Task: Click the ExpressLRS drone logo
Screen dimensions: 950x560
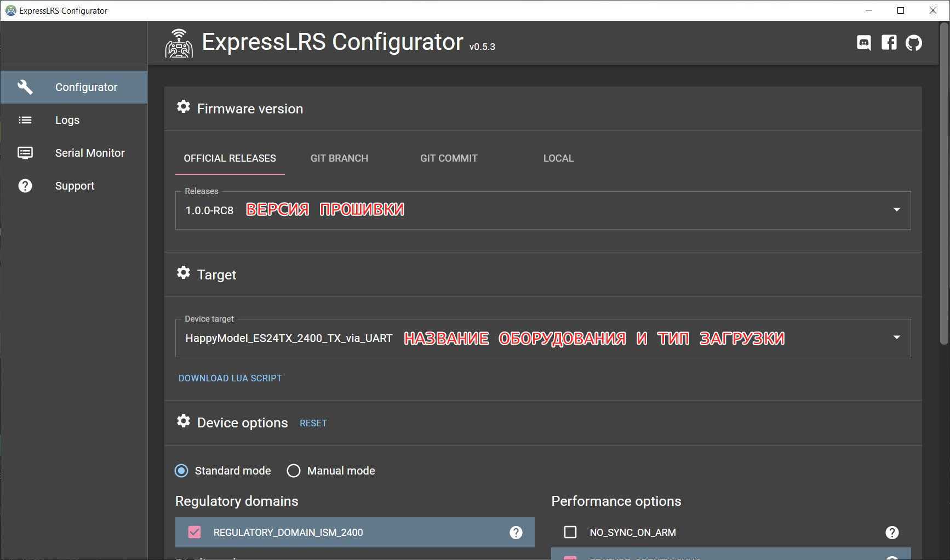Action: pyautogui.click(x=179, y=43)
